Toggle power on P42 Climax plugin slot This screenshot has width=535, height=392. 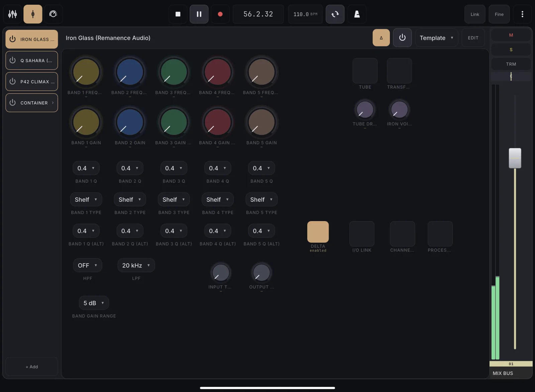click(13, 82)
